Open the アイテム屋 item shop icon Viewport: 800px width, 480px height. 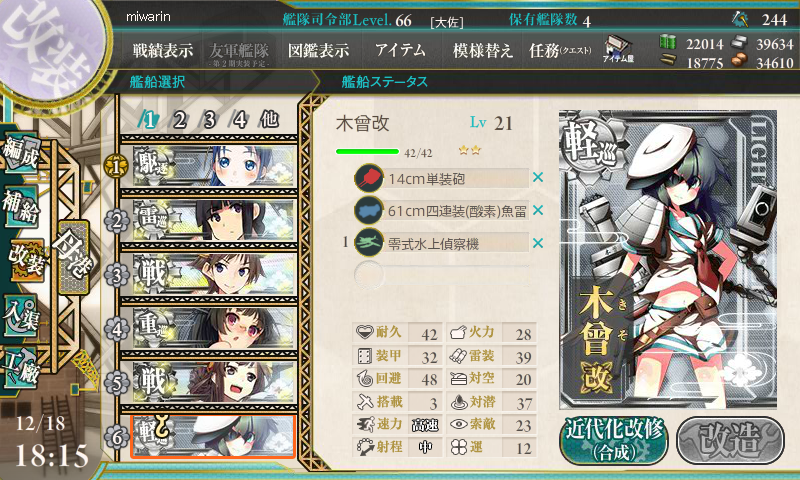pyautogui.click(x=618, y=49)
